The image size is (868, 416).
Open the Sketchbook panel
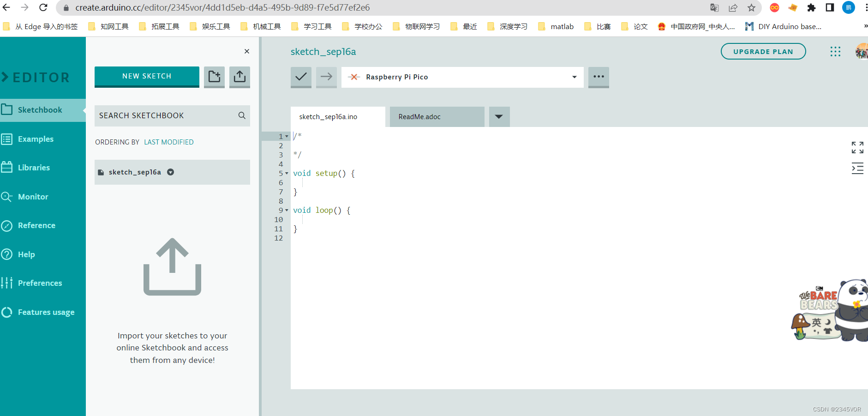pos(40,110)
